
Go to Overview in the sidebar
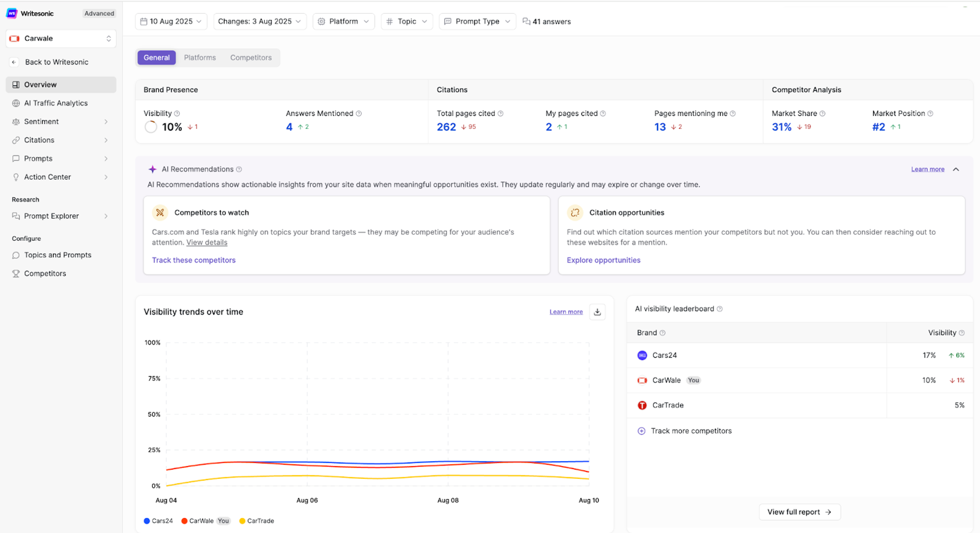tap(61, 85)
